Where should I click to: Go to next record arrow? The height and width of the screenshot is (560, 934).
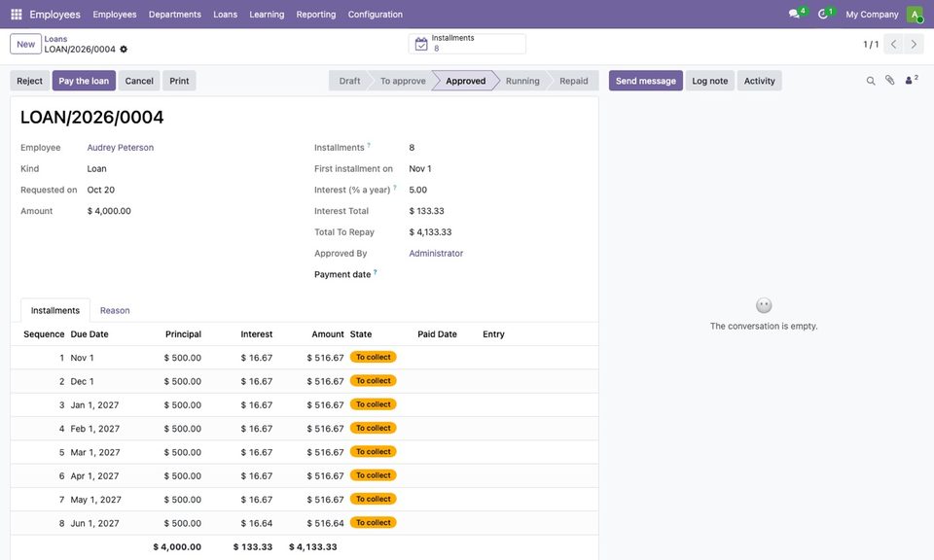tap(914, 44)
